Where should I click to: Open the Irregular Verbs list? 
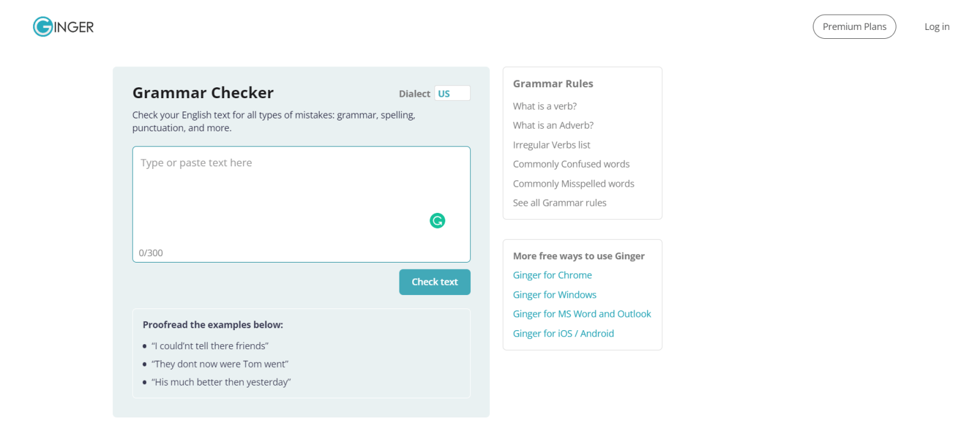551,145
